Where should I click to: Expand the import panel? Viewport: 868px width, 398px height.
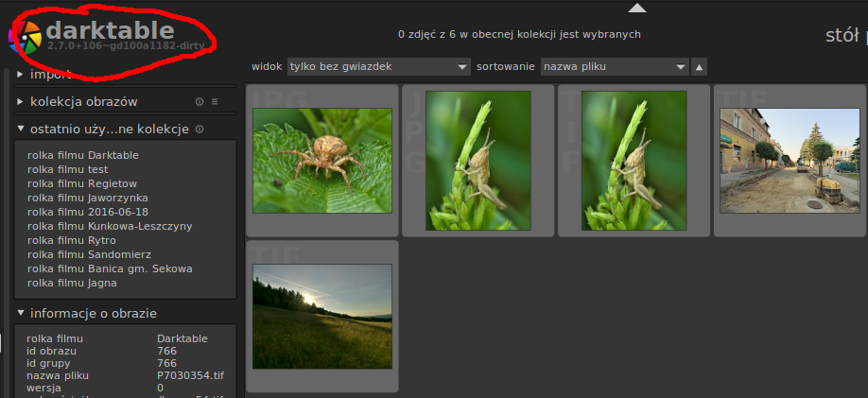[x=21, y=74]
